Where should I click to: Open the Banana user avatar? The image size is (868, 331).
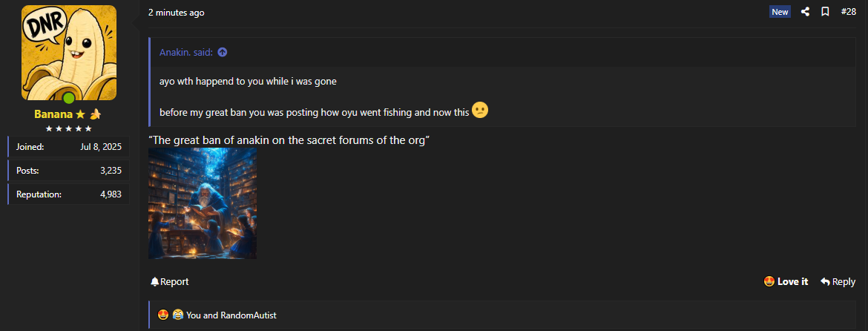pos(69,53)
